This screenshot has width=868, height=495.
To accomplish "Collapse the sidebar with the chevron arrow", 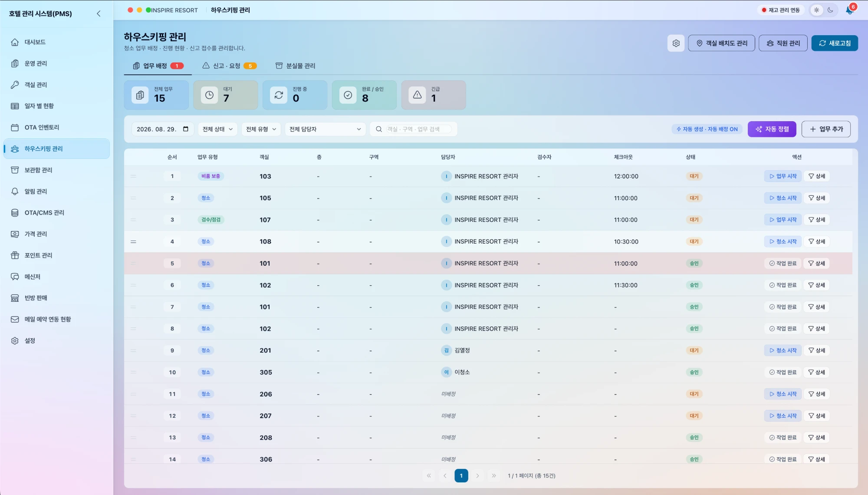I will tap(99, 13).
